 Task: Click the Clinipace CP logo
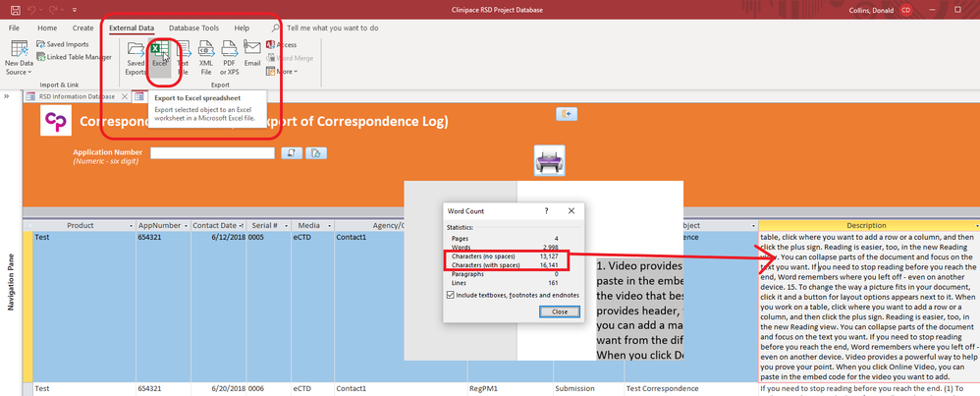point(54,121)
